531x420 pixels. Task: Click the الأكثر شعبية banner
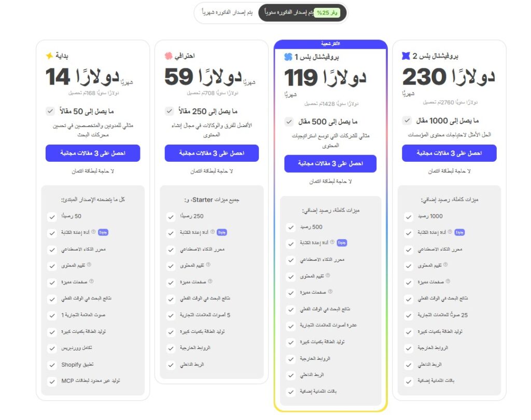coord(330,44)
